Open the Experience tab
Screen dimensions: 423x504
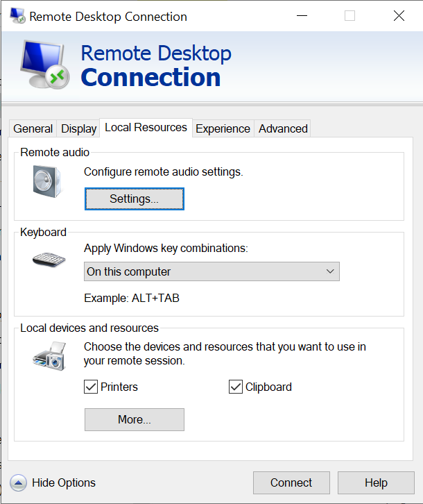click(223, 128)
